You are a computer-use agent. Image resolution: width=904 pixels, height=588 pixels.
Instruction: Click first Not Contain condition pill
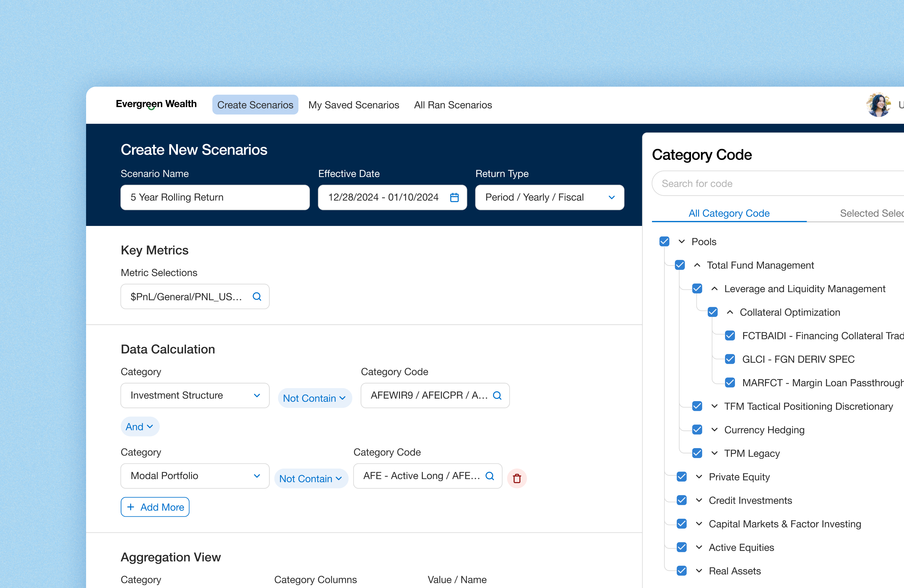coord(315,398)
